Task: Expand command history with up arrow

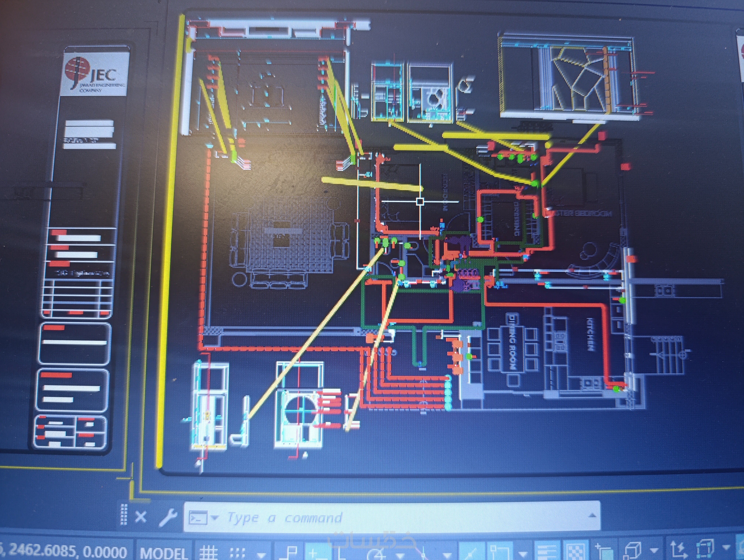Action: [x=592, y=516]
